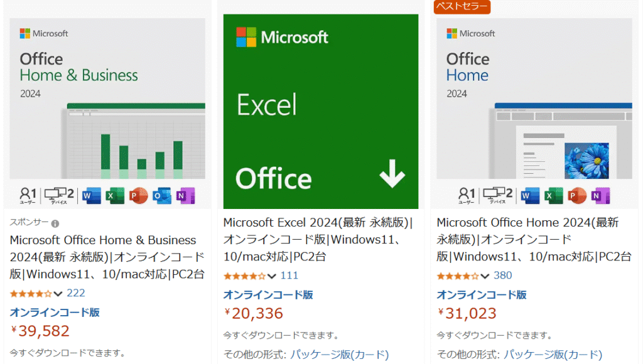The image size is (643, 364).
Task: Click the ベストセラー badge
Action: (x=462, y=6)
